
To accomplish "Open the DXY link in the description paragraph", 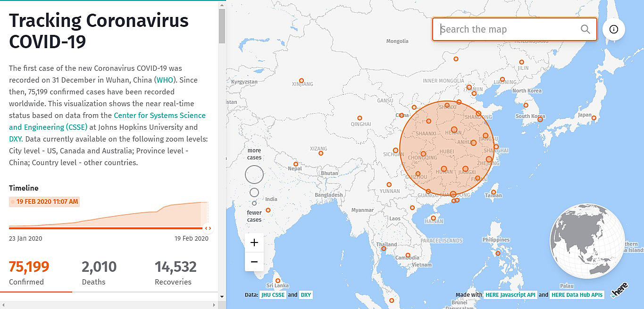I will pyautogui.click(x=16, y=139).
